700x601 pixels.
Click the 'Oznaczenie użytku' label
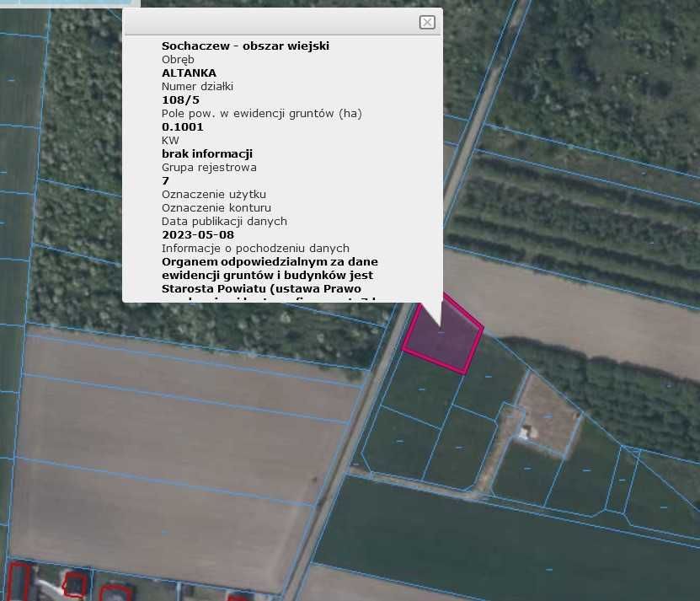[214, 195]
